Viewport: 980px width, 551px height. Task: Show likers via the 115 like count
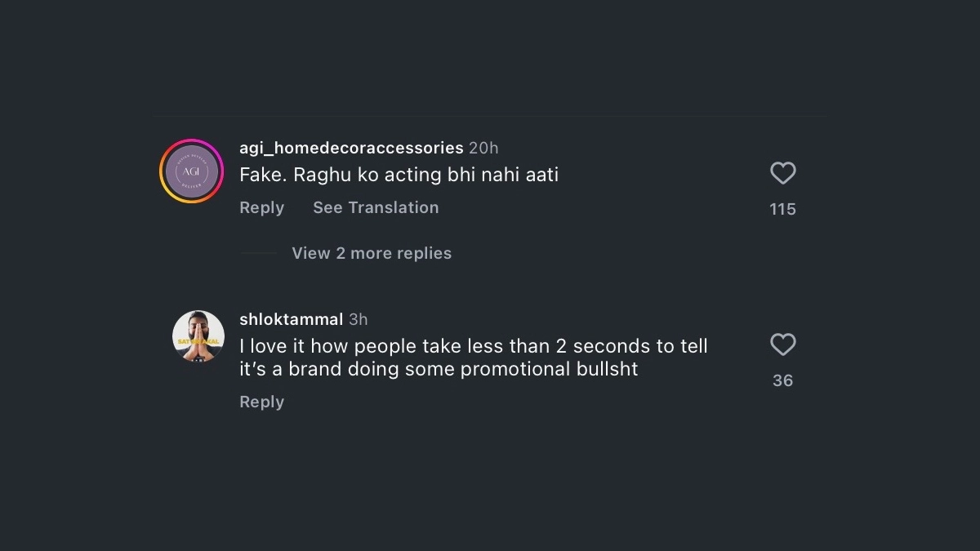(x=782, y=210)
